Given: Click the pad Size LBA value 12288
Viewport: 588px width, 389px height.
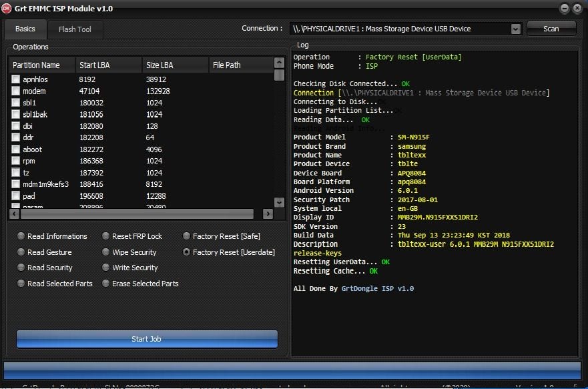Looking at the screenshot, I should tap(156, 196).
